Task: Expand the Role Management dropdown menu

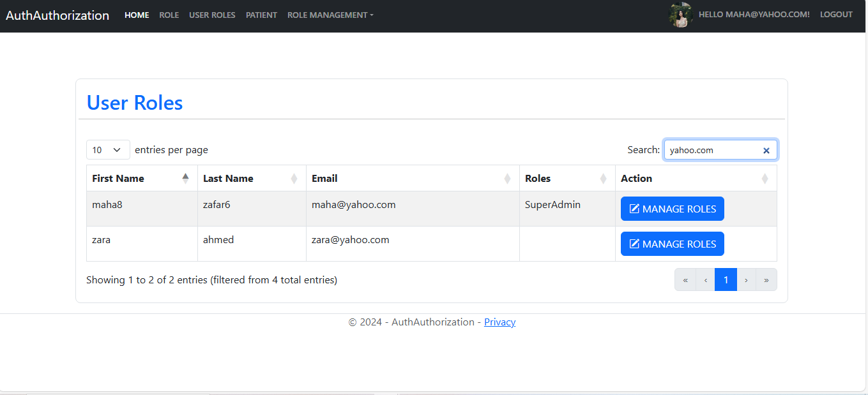Action: click(330, 15)
